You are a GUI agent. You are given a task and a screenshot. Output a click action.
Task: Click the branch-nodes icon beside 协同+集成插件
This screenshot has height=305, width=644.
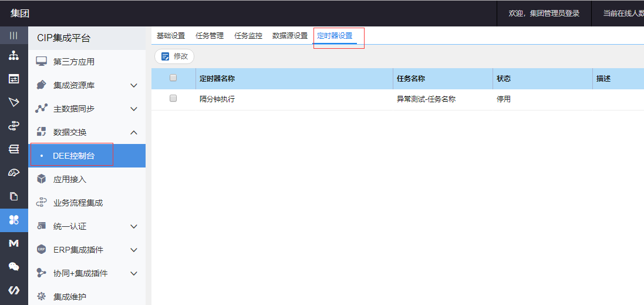(41, 273)
